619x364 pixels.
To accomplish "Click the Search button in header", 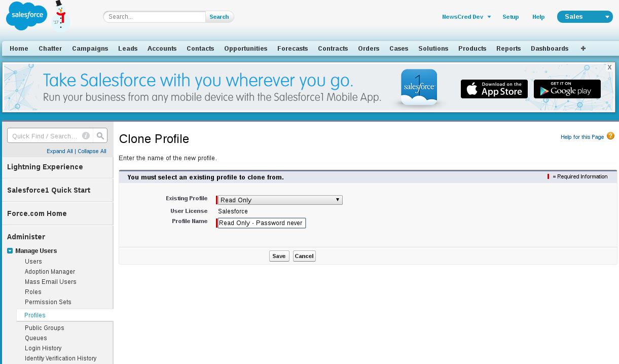I will [220, 17].
